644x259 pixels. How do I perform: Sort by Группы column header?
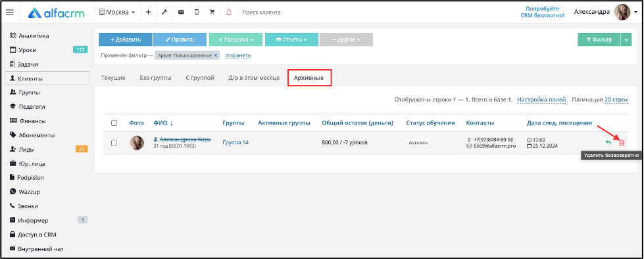(x=234, y=123)
